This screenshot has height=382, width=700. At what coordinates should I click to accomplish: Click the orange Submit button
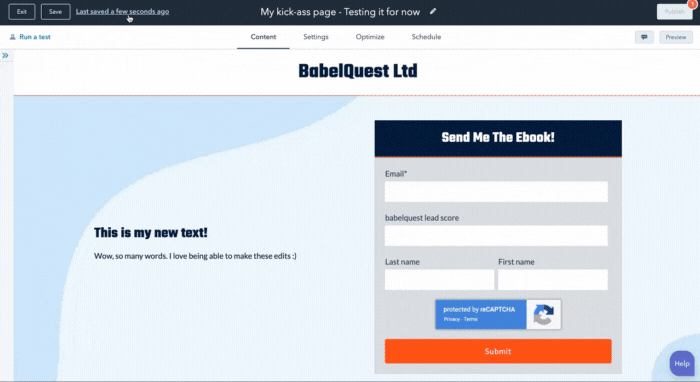[x=498, y=351]
